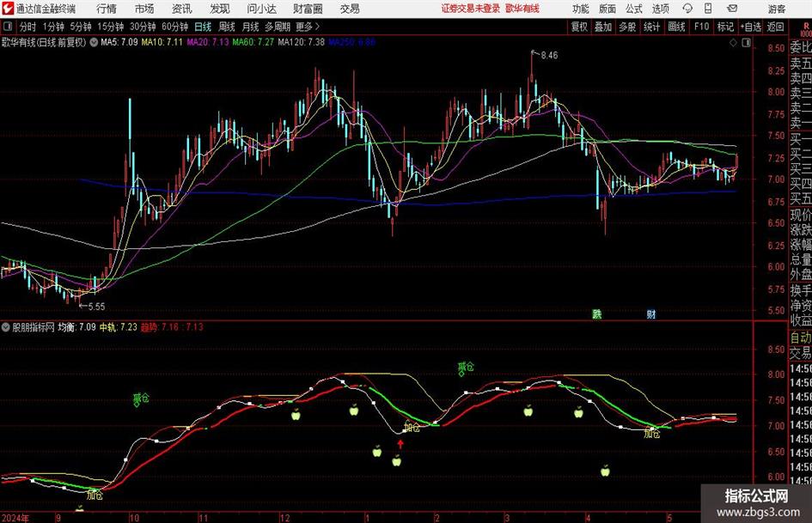Viewport: 812px width, 523px height.
Task: Click the blue 财 marker on the chart
Action: (651, 313)
